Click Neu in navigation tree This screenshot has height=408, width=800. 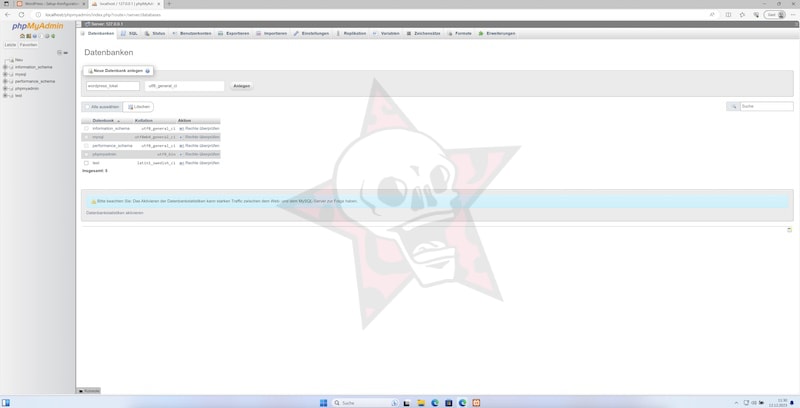coord(19,60)
